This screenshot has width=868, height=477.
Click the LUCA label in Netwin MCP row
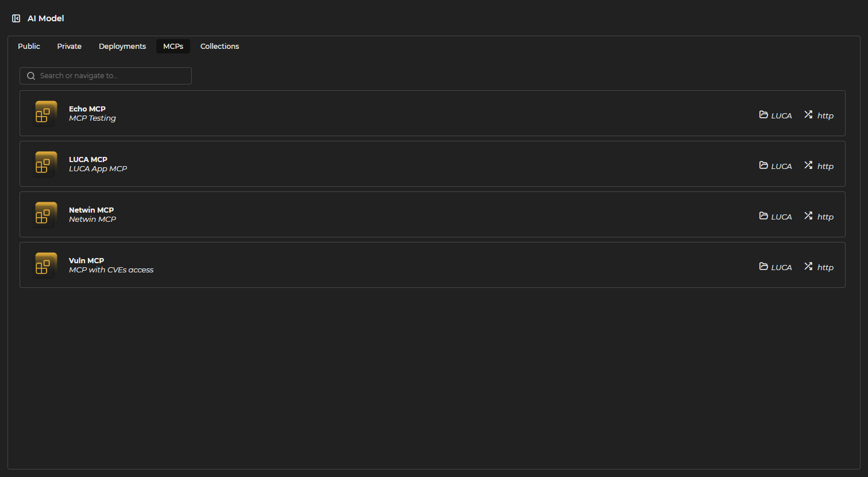pos(781,217)
